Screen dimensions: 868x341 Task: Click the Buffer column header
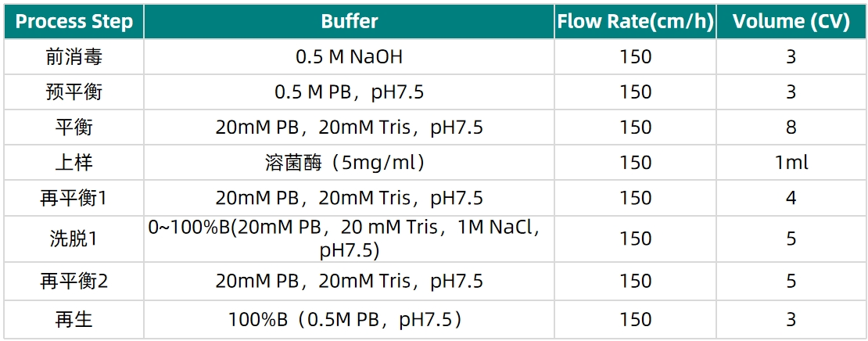(x=350, y=21)
